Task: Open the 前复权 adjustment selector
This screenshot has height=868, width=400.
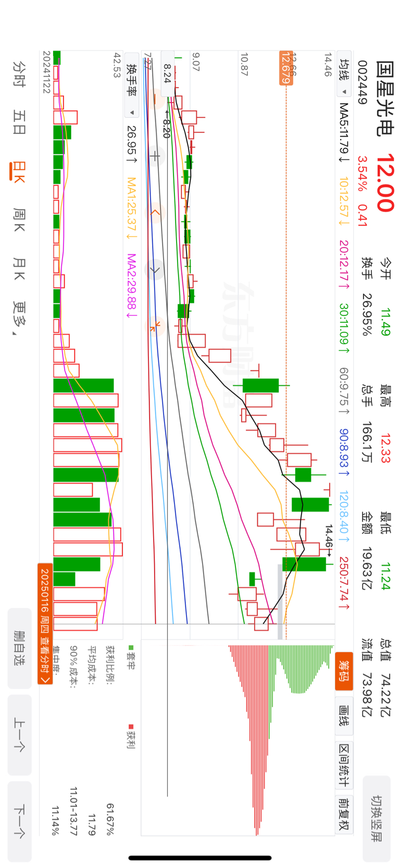Action: (344, 813)
